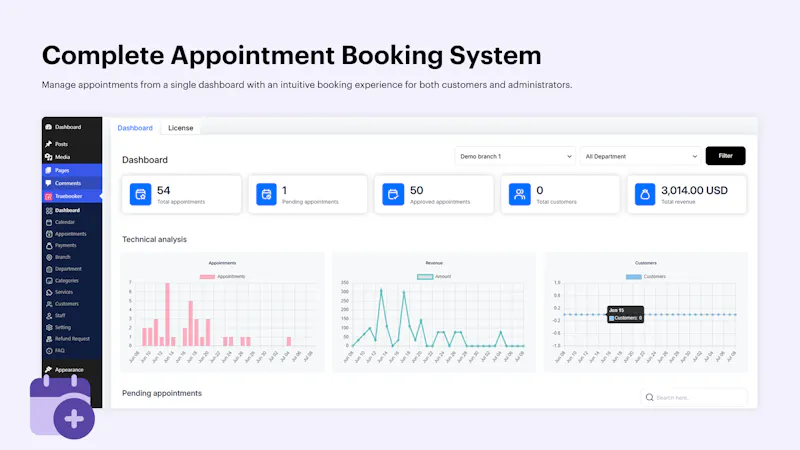Select the Pages icon
The height and width of the screenshot is (450, 800).
point(48,170)
